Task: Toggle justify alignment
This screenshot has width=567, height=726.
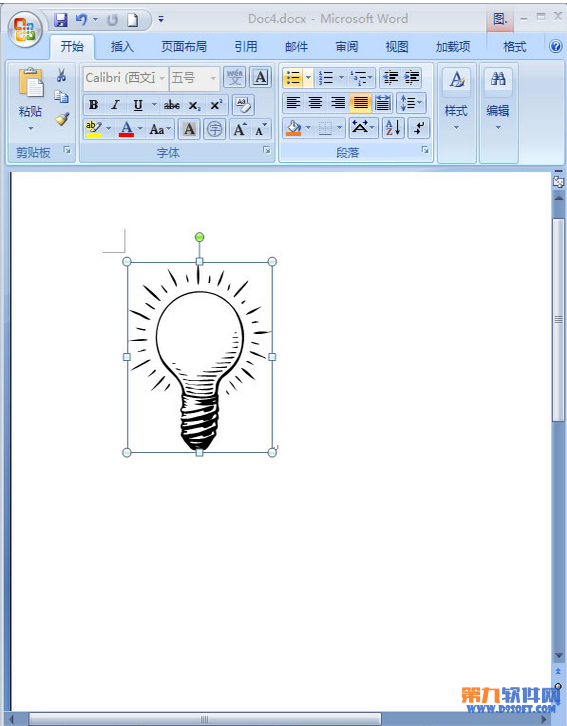Action: click(x=360, y=103)
